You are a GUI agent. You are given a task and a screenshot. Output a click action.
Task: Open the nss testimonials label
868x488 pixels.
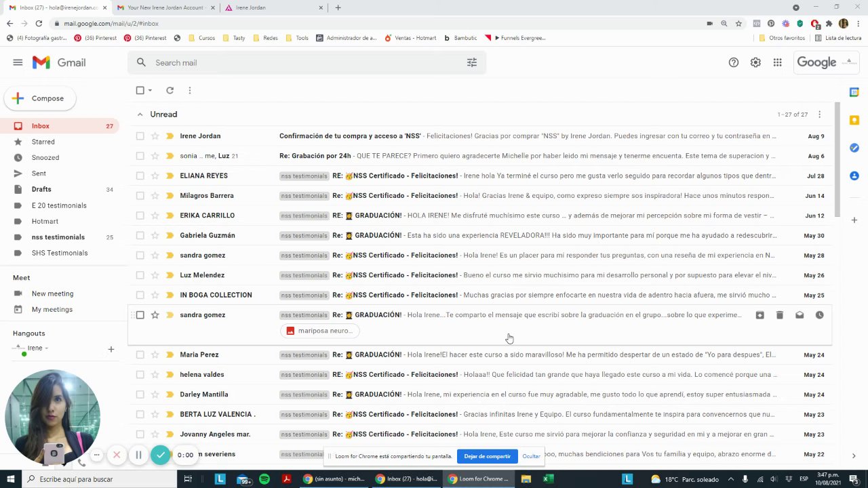pos(58,237)
